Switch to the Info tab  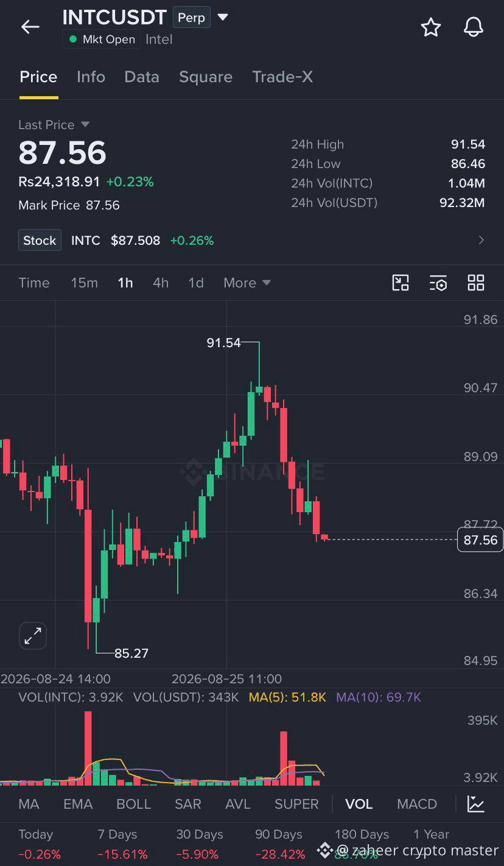pos(91,77)
